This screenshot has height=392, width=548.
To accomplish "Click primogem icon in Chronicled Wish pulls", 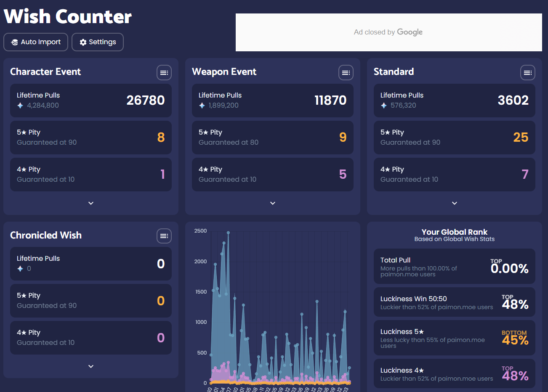I will 20,269.
